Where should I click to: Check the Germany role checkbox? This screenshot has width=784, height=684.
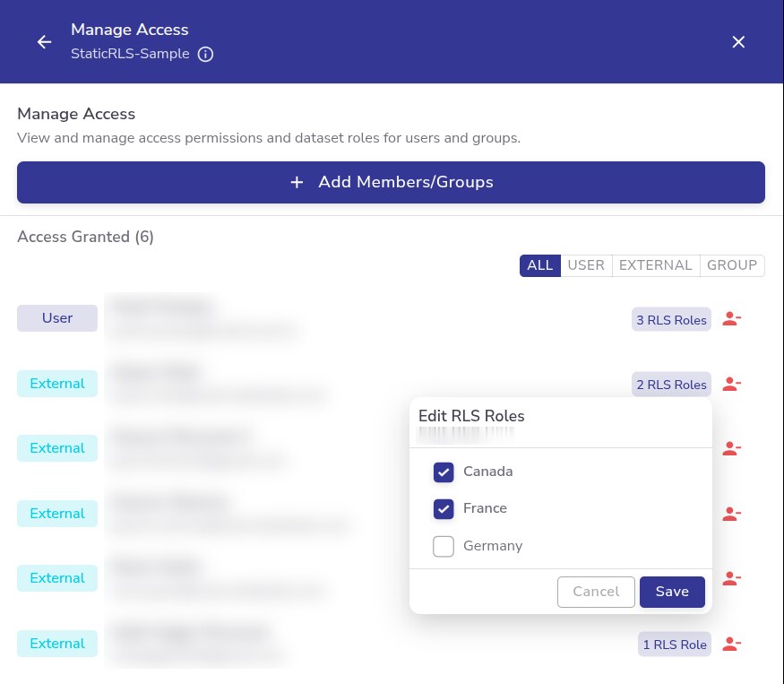[444, 547]
